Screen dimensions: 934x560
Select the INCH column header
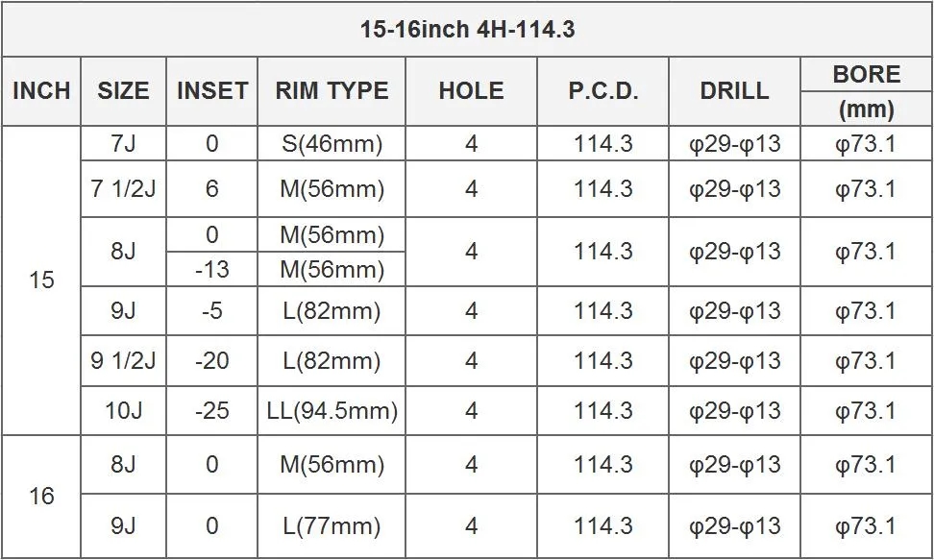41,91
